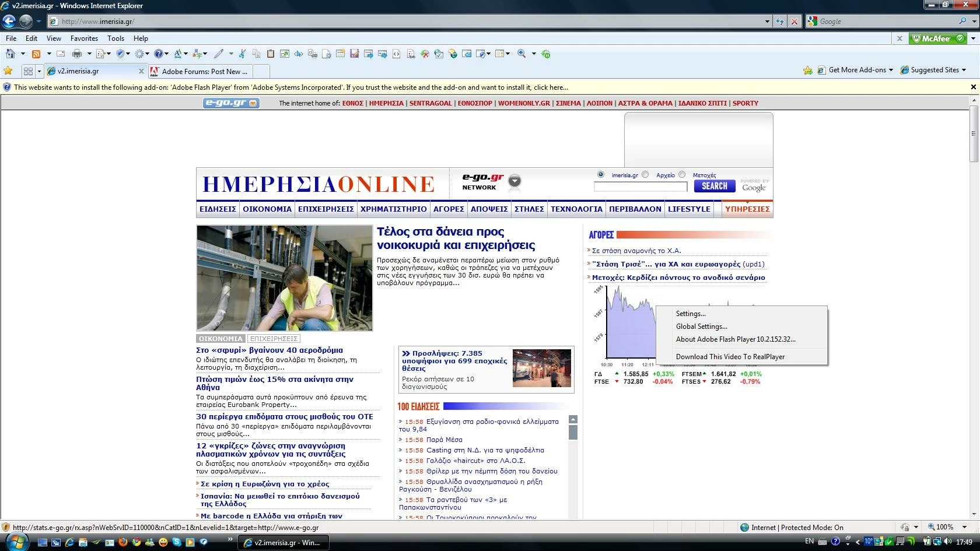Click the Skype icon in the taskbar

[x=176, y=542]
